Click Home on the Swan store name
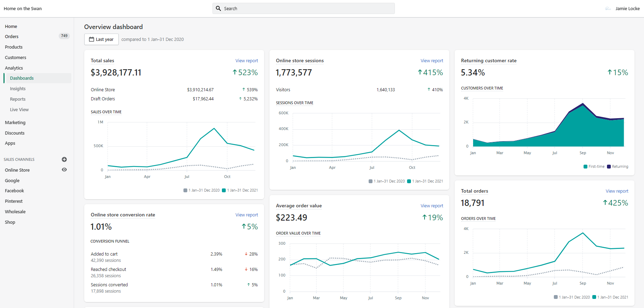Viewport: 644px width, 308px height. pyautogui.click(x=23, y=8)
